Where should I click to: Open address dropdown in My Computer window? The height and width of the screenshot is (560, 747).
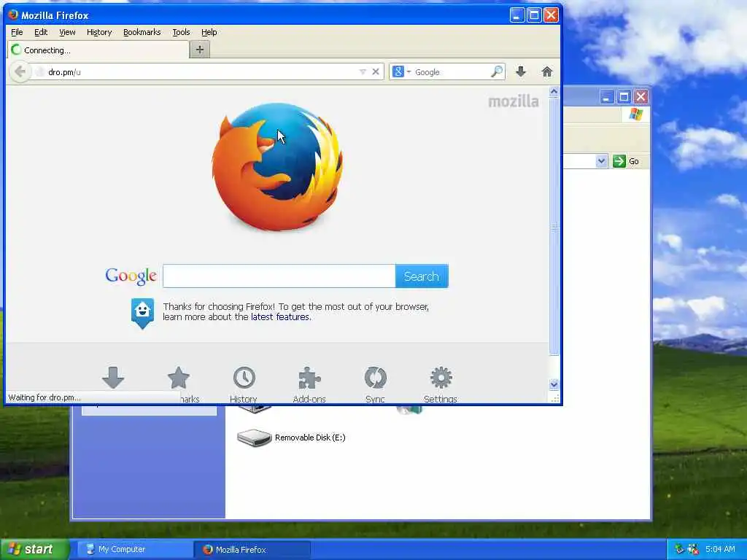[601, 161]
